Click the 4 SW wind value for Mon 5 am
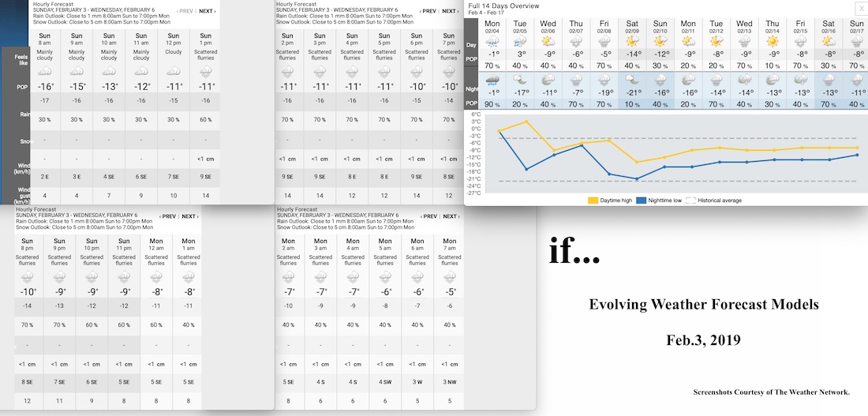868x416 pixels. (385, 381)
